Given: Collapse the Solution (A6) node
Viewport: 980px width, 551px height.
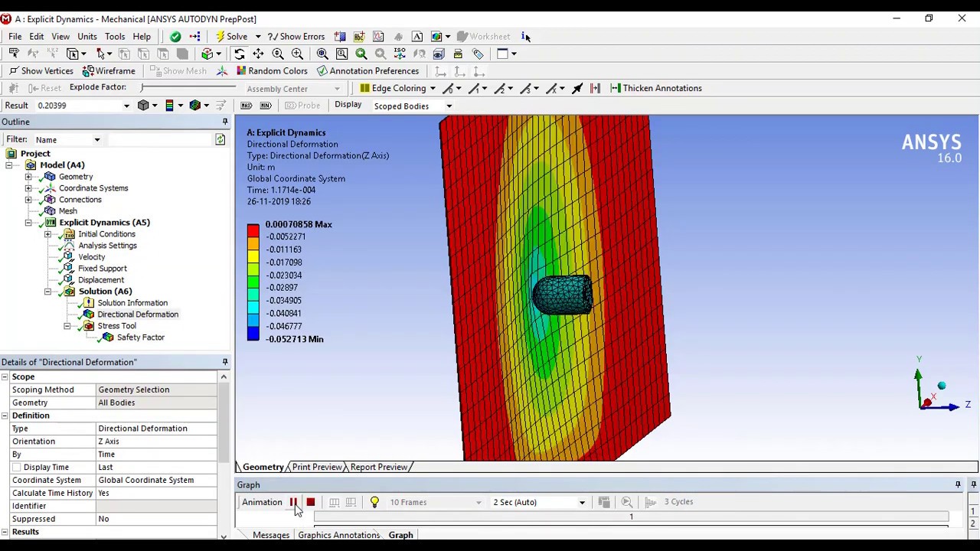Looking at the screenshot, I should [x=47, y=292].
